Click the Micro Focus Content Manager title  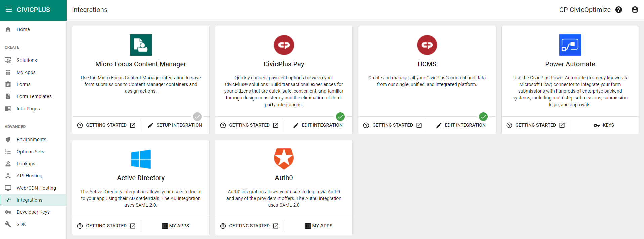pyautogui.click(x=141, y=64)
